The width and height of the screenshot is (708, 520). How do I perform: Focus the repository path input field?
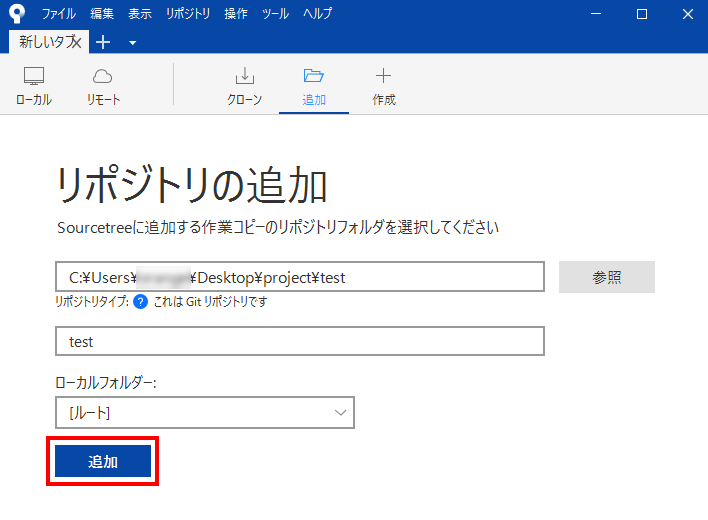pyautogui.click(x=300, y=277)
